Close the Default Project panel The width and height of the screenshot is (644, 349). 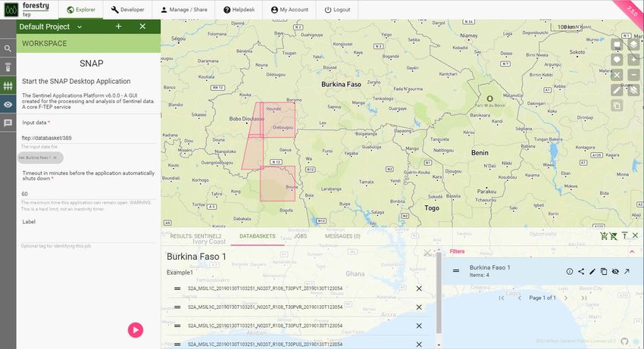click(142, 26)
